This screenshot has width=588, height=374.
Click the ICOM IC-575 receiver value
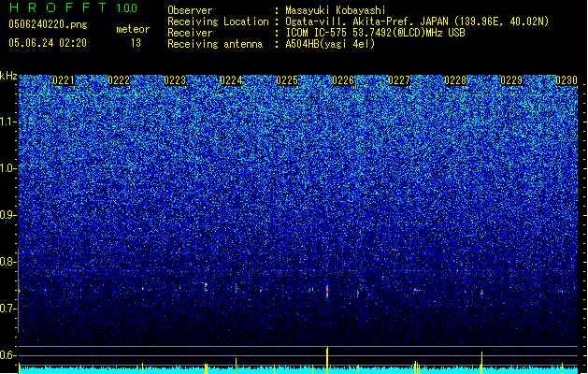point(375,33)
